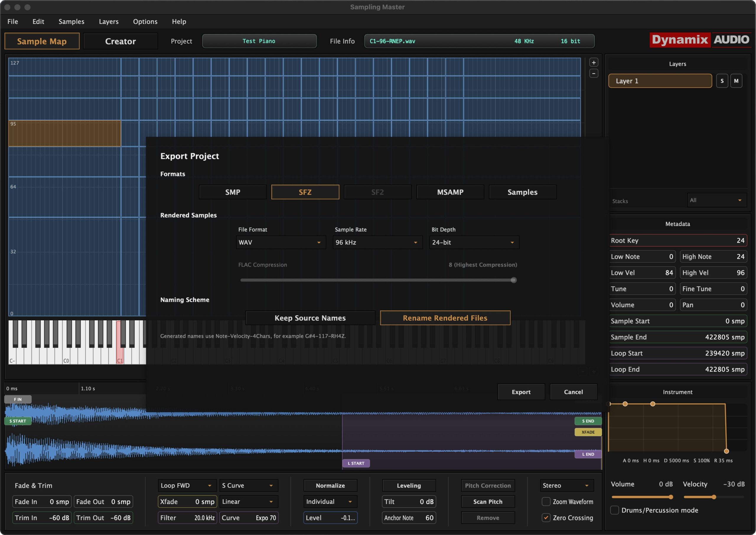Click the XFADE marker on waveform
Viewport: 756px width, 535px height.
tap(588, 432)
